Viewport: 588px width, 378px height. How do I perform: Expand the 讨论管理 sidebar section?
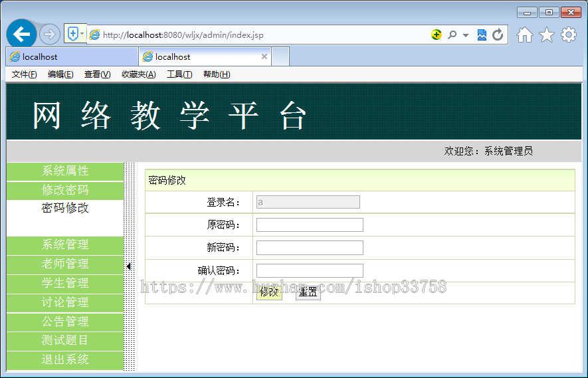click(65, 303)
